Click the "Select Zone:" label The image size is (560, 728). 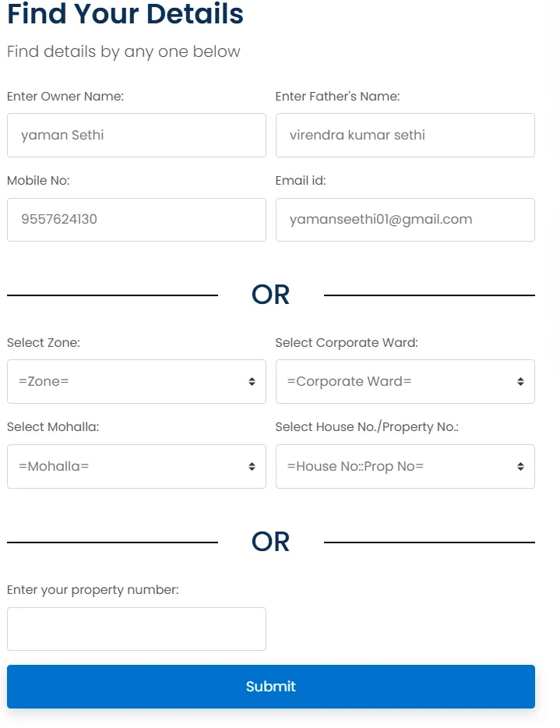tap(44, 343)
